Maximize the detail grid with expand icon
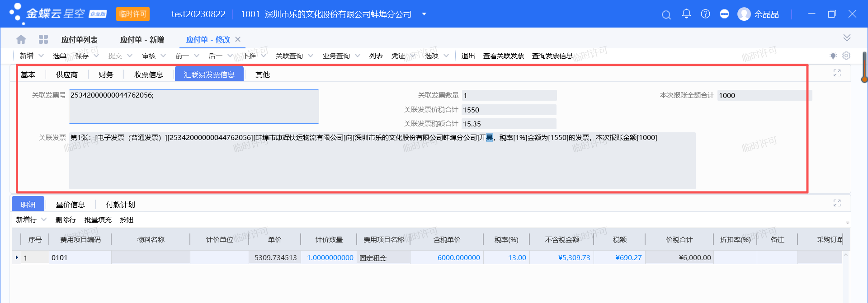The width and height of the screenshot is (868, 303). (x=837, y=203)
